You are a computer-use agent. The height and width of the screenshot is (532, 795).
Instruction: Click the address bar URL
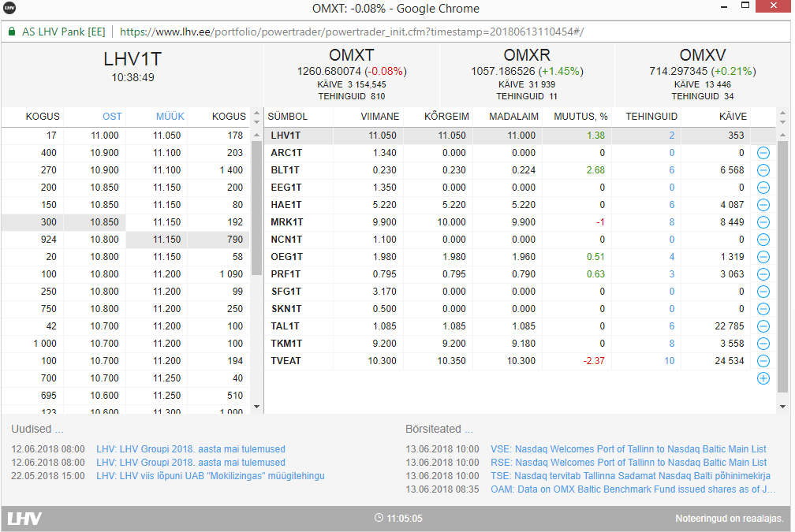pos(352,32)
